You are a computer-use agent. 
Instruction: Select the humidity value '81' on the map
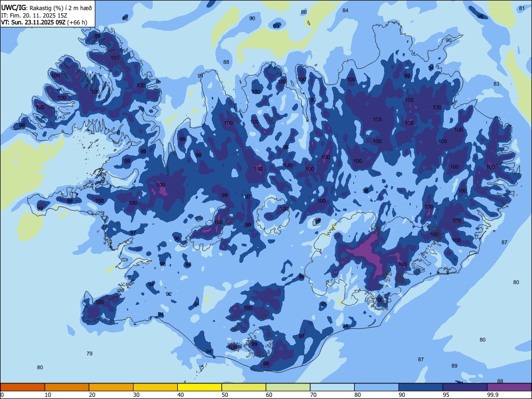(522, 9)
